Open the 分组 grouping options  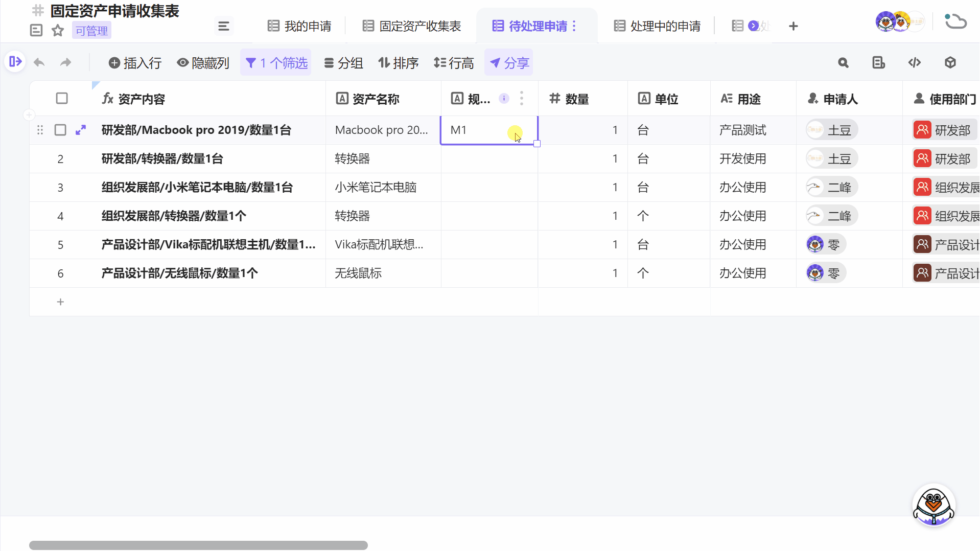tap(343, 62)
